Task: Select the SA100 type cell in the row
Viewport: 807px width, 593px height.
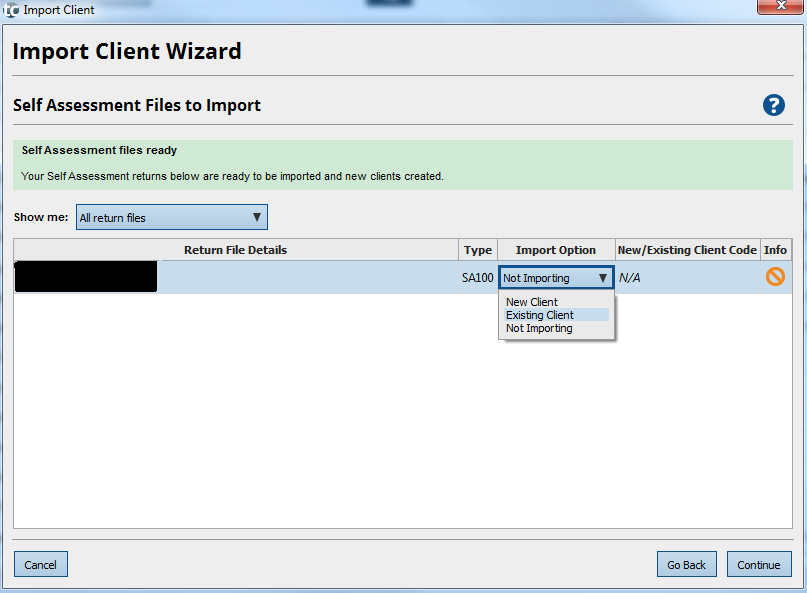Action: coord(478,278)
